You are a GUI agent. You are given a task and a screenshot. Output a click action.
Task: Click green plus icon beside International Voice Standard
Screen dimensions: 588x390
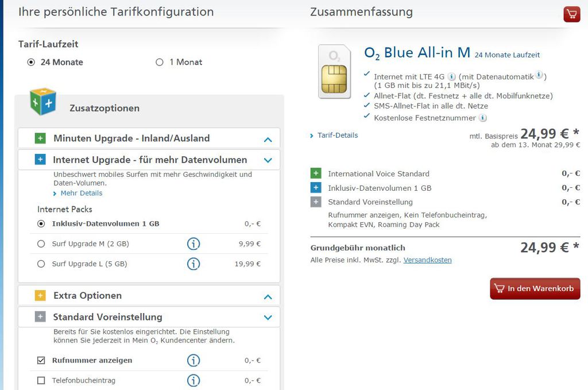tap(316, 173)
